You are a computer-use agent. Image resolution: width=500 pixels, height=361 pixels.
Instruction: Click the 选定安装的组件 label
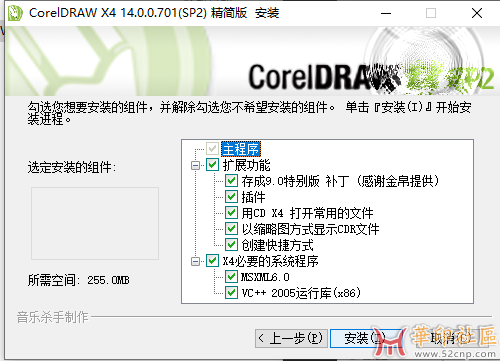(x=72, y=167)
